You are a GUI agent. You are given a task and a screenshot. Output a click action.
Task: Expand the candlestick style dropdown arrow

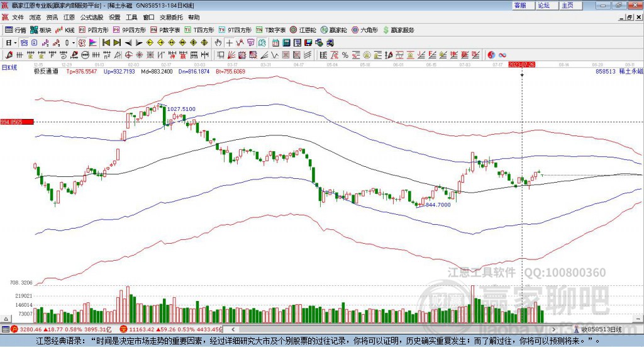click(x=74, y=43)
